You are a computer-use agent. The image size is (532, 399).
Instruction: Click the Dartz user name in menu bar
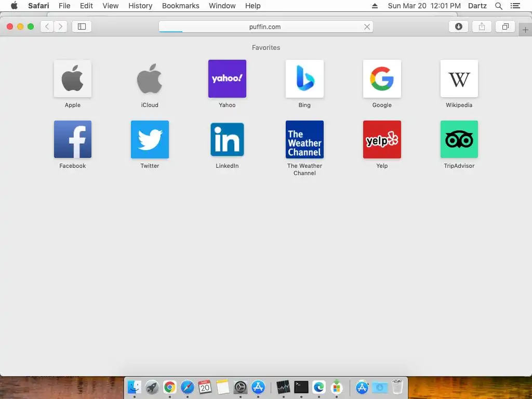477,6
